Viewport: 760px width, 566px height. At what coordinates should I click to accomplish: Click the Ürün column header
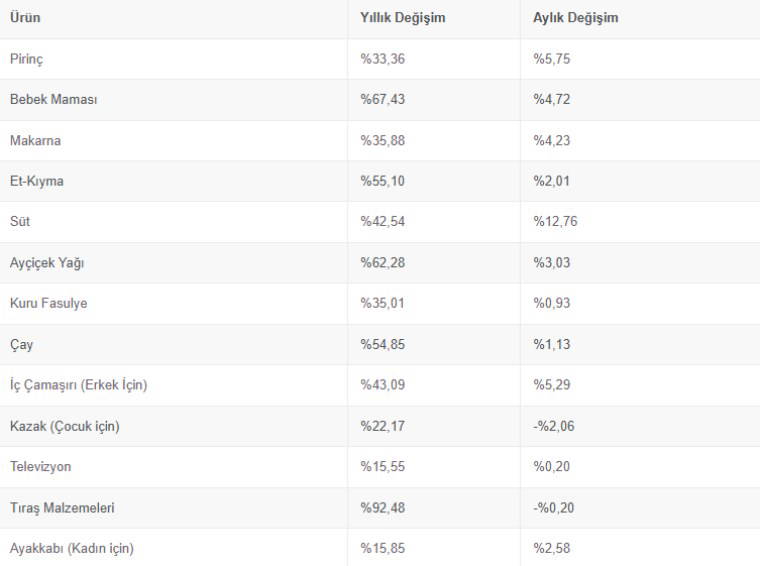(25, 18)
